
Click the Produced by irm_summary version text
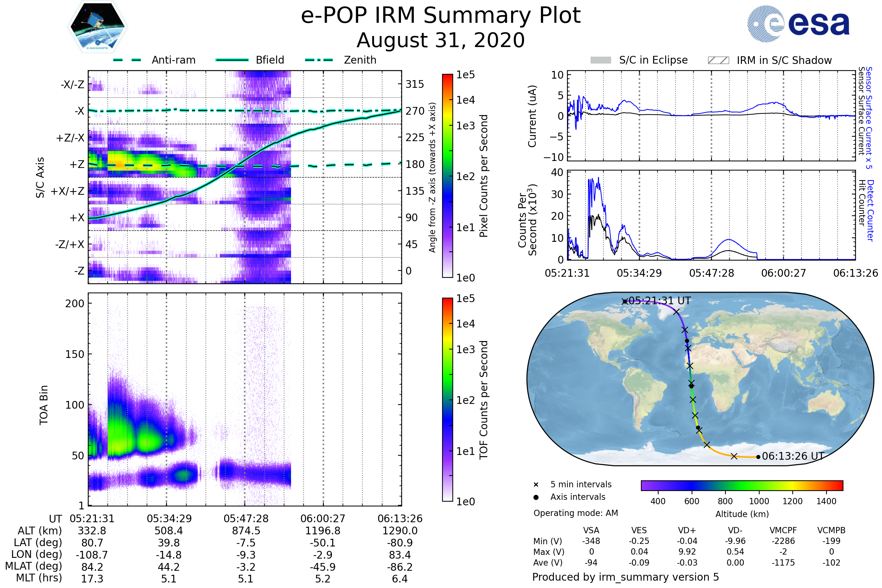tap(625, 577)
